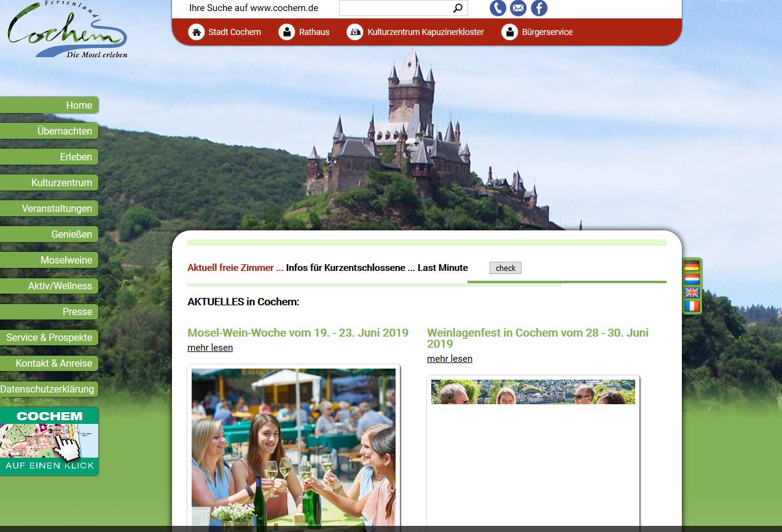This screenshot has width=782, height=532.
Task: Click the check button for free rooms
Action: (506, 268)
